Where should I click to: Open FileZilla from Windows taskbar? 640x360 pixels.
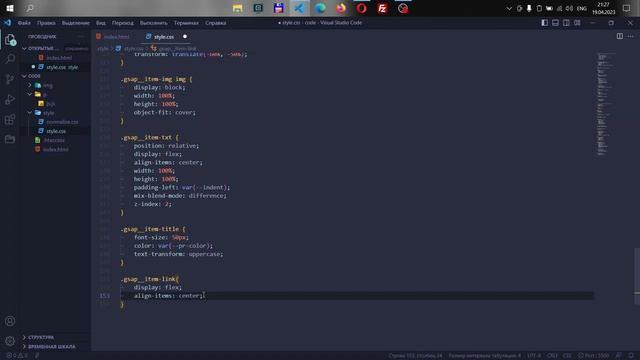[382, 8]
